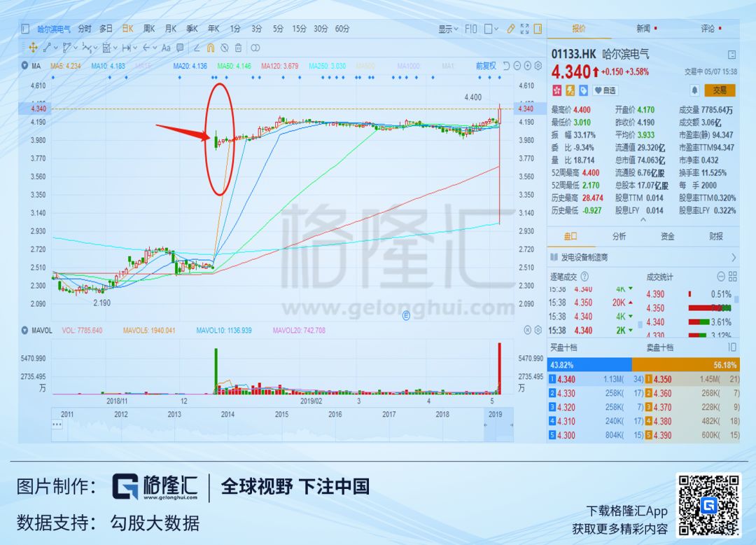
Task: Choose the text annotation tool Aa
Action: [x=166, y=48]
